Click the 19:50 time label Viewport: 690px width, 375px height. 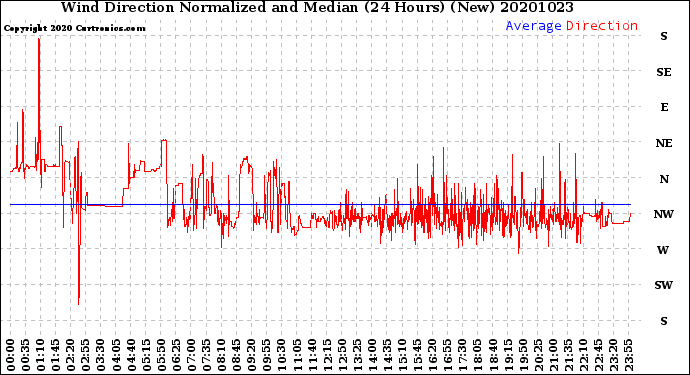[x=523, y=355]
